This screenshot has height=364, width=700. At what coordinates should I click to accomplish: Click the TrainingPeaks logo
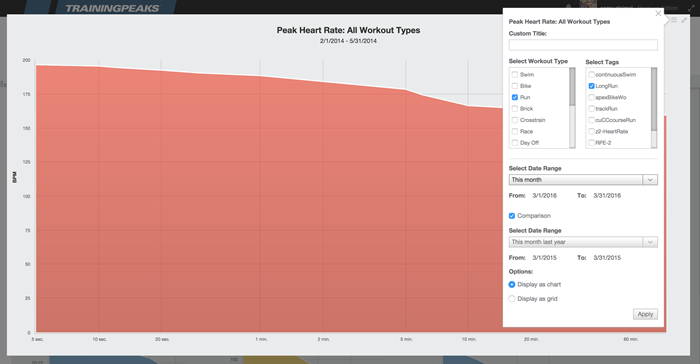[x=112, y=8]
